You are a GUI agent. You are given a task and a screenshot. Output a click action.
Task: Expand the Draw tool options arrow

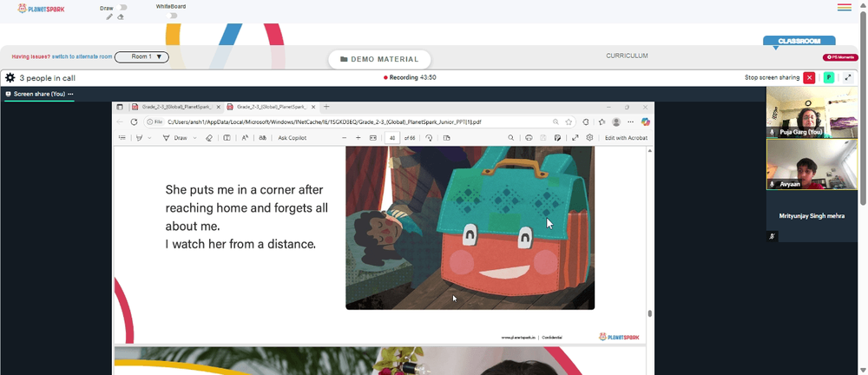click(x=194, y=138)
